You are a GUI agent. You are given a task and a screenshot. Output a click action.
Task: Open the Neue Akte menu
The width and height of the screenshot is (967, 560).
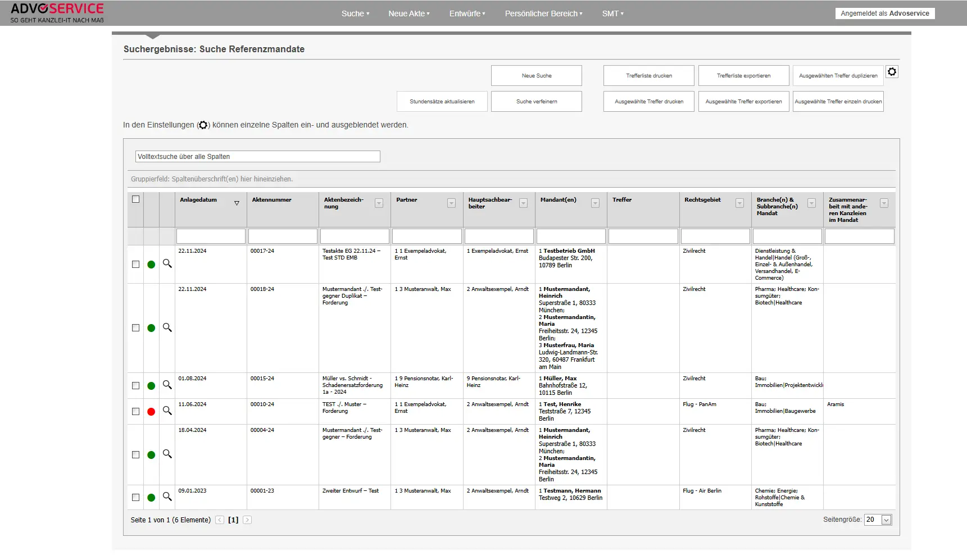pyautogui.click(x=408, y=13)
